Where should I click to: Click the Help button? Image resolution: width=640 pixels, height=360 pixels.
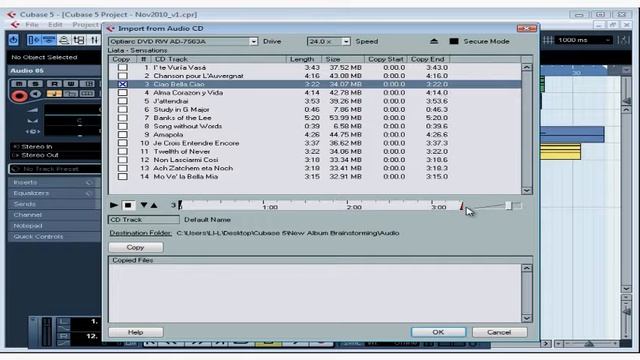pyautogui.click(x=136, y=332)
